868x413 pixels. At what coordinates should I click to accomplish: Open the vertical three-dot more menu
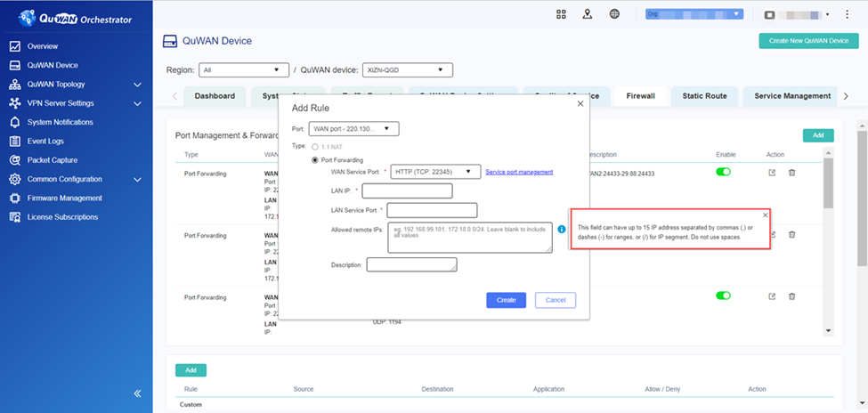pyautogui.click(x=847, y=14)
